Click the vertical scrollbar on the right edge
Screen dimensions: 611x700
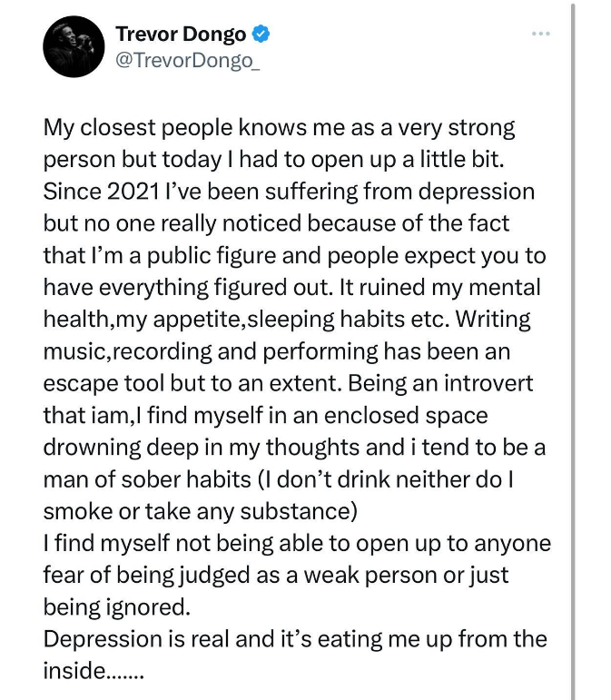(573, 350)
